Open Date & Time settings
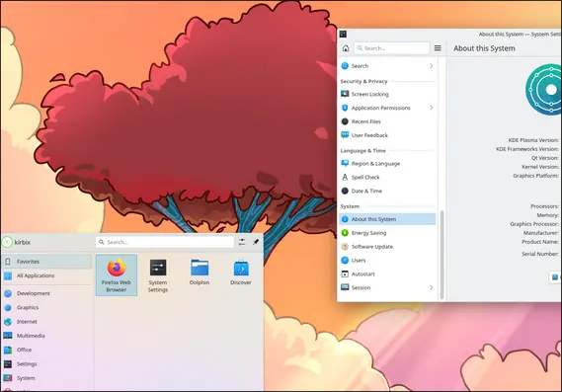The height and width of the screenshot is (392, 562). (387, 191)
